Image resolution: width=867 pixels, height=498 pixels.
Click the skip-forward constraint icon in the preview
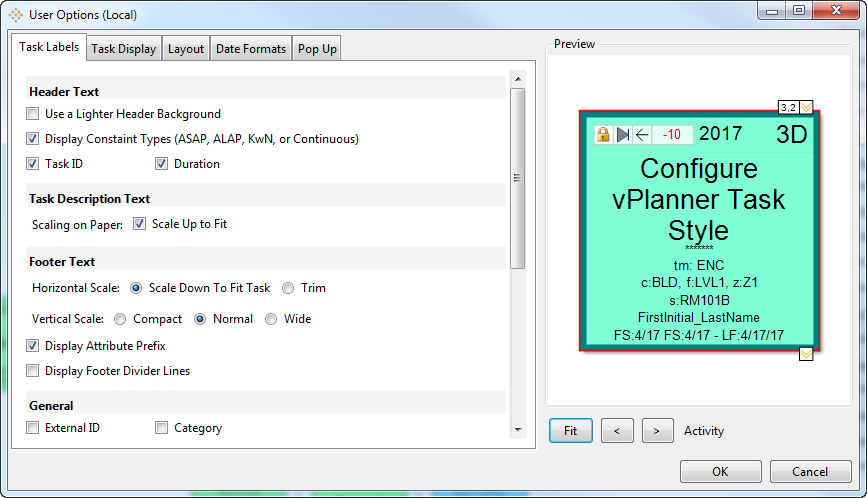(x=623, y=134)
